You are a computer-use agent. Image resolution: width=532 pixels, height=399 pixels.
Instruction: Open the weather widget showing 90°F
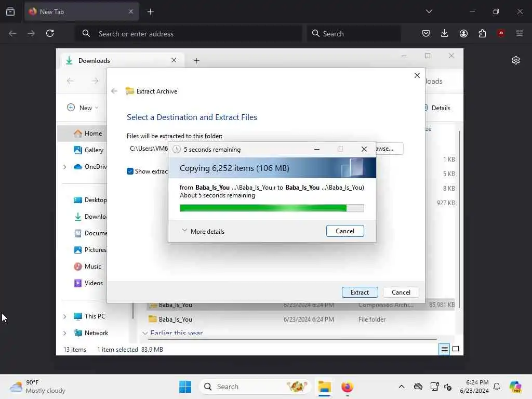click(37, 387)
